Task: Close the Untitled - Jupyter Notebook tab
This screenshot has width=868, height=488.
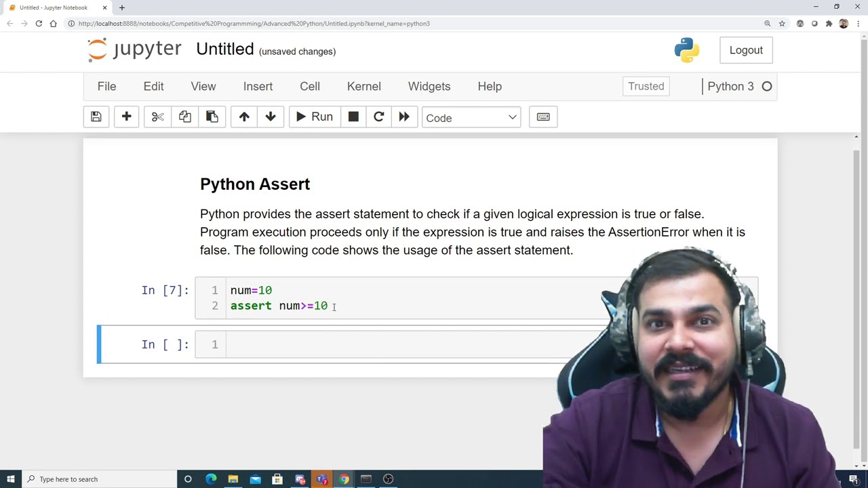Action: point(105,7)
